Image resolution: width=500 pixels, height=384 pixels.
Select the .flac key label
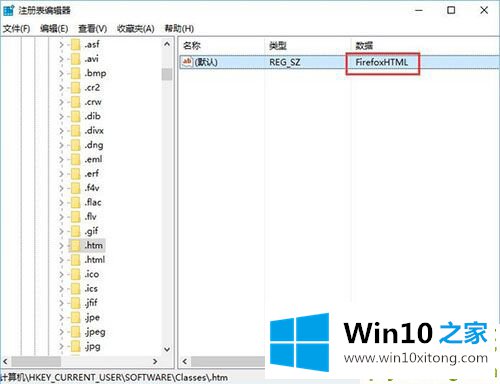[x=93, y=202]
